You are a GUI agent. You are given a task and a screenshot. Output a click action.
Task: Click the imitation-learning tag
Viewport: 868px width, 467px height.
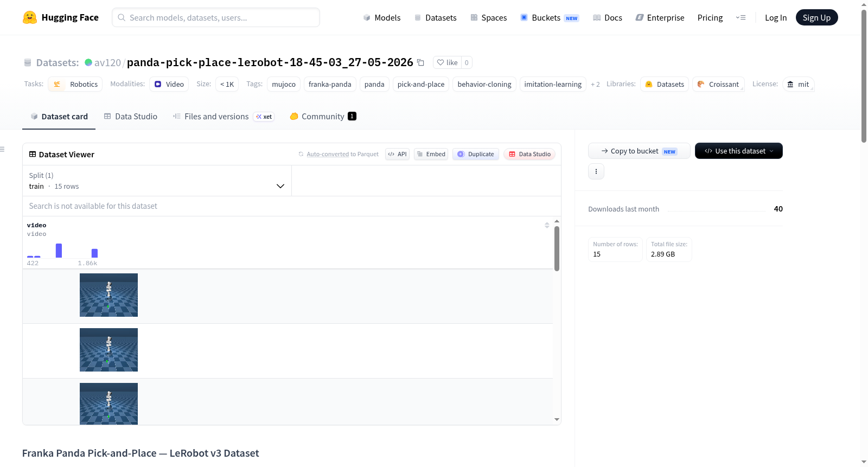pyautogui.click(x=553, y=84)
